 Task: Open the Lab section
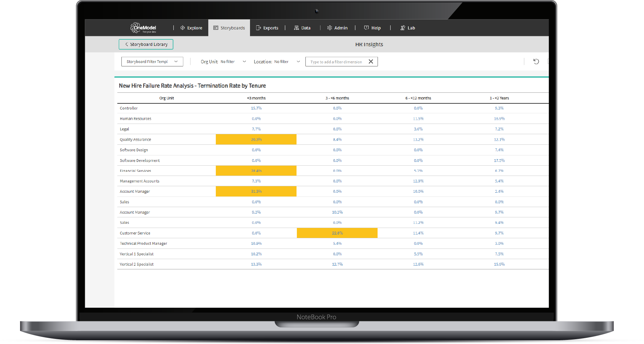(408, 28)
